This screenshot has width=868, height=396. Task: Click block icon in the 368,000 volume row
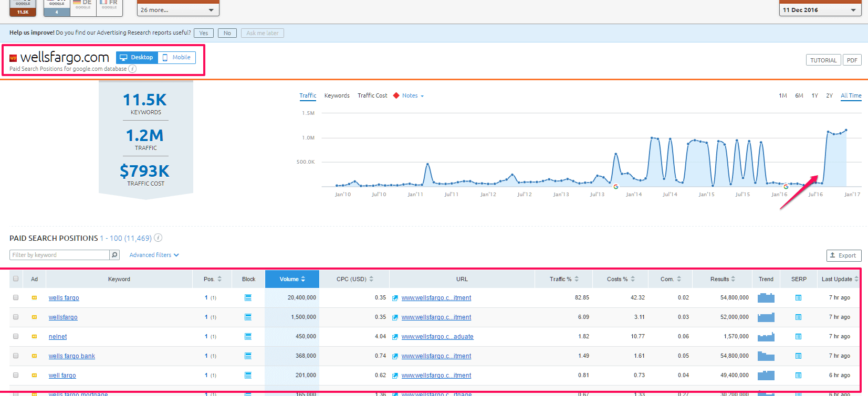[248, 356]
